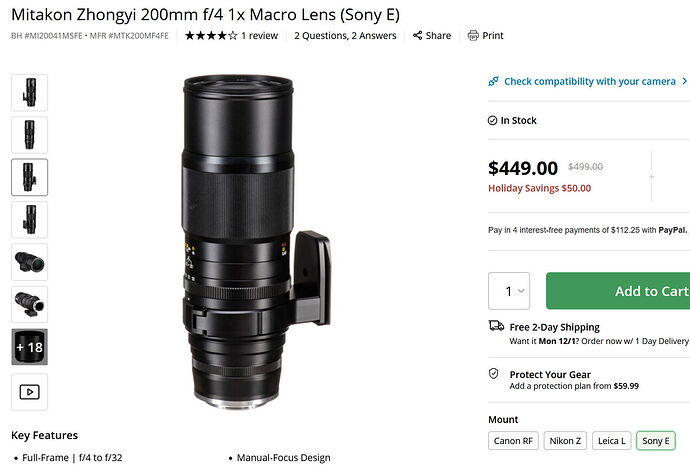Select the fifth lens thumbnail, angled view

(29, 262)
